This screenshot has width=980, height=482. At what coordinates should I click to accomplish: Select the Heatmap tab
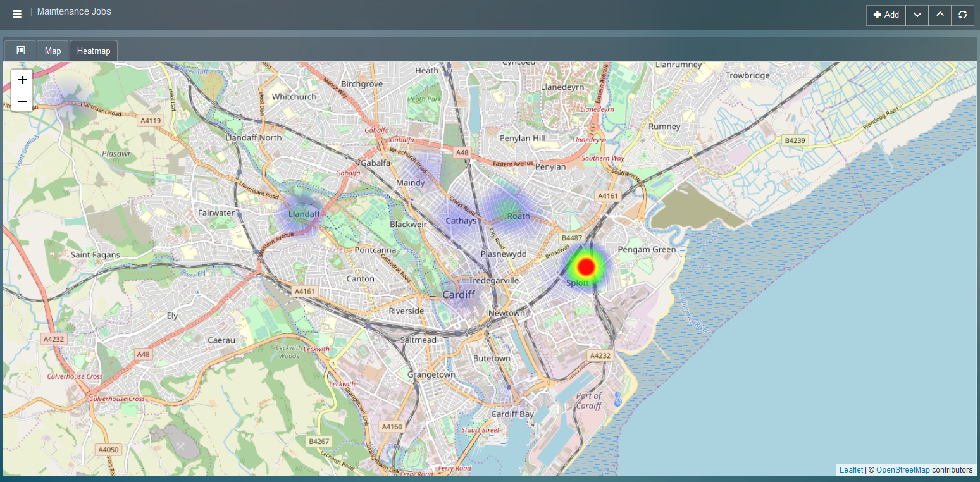(94, 51)
